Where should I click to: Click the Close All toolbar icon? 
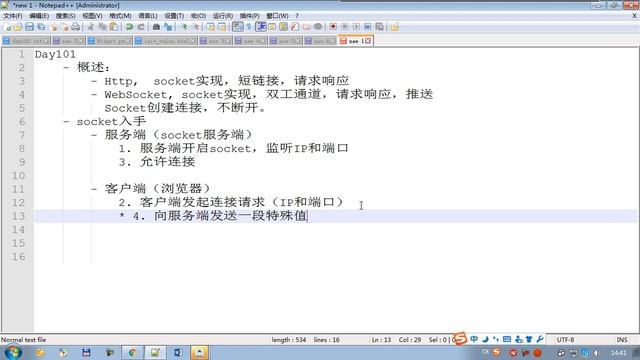point(65,27)
